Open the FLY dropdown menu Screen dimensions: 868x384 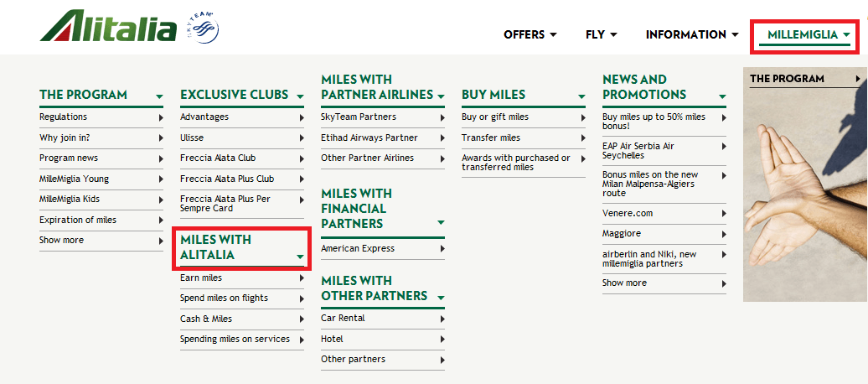[602, 34]
